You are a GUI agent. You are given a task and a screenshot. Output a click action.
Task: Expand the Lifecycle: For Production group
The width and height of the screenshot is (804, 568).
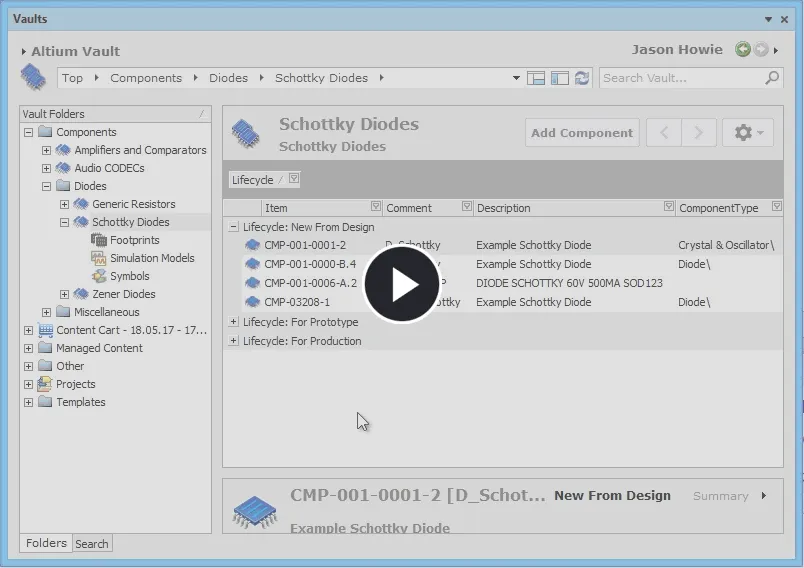[233, 341]
